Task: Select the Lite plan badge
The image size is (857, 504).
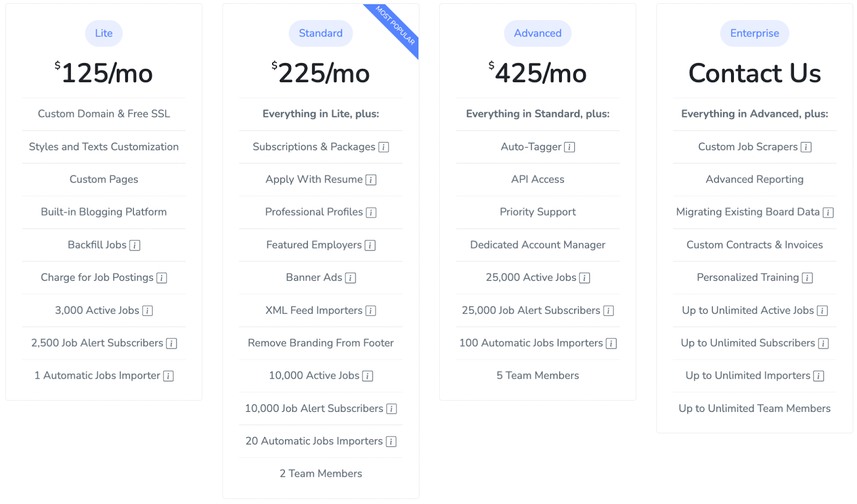Action: coord(104,33)
